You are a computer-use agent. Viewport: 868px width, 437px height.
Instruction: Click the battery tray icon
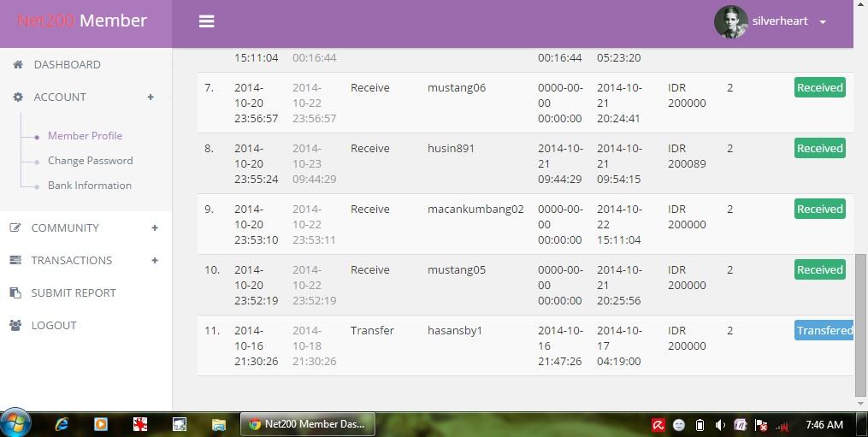pyautogui.click(x=700, y=425)
